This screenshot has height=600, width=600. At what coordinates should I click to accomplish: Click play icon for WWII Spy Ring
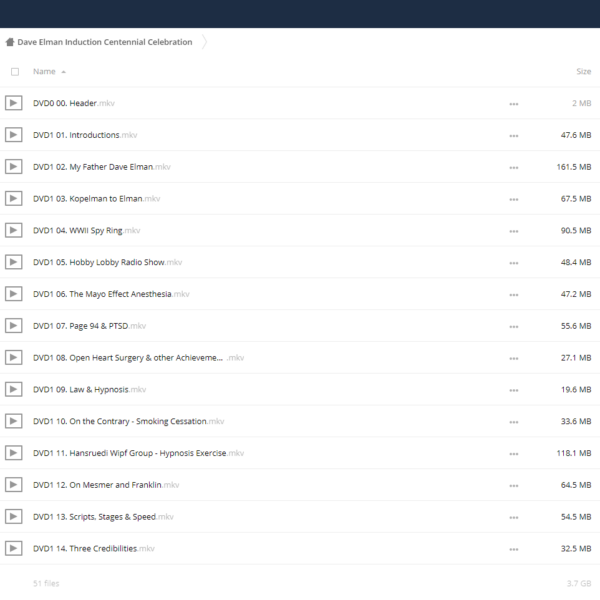point(13,230)
